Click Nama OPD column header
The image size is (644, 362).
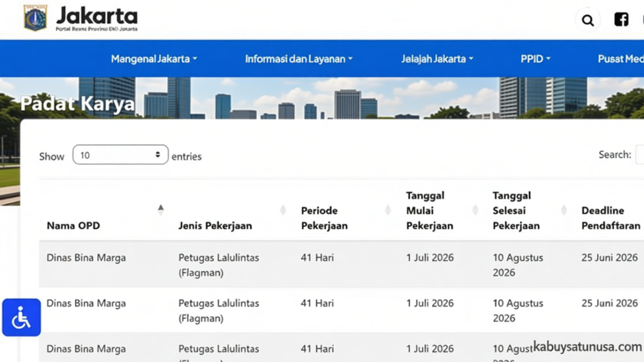coord(73,226)
